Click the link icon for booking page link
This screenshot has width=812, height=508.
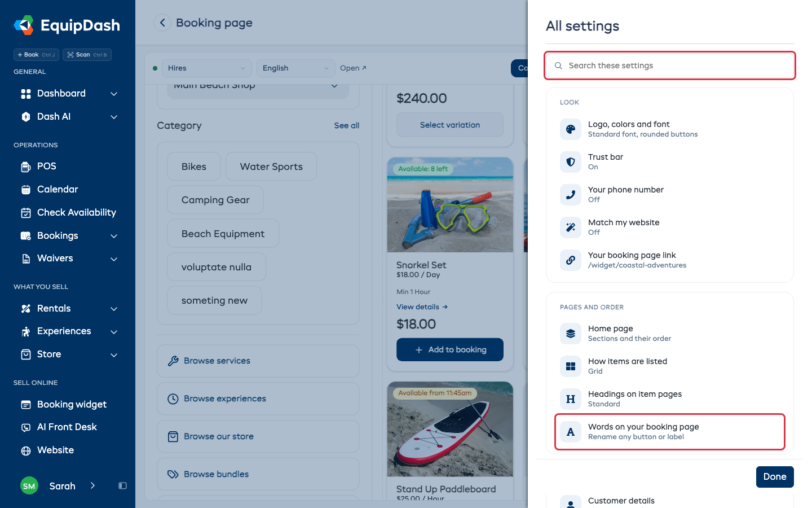[x=571, y=260]
